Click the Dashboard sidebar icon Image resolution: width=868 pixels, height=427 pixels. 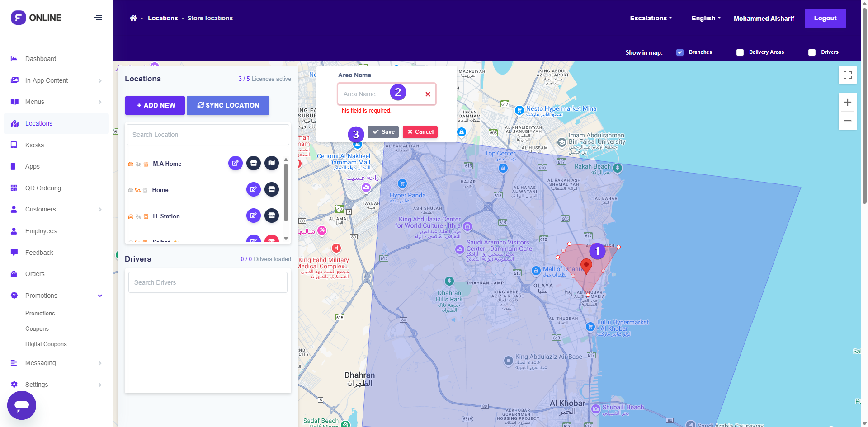14,59
